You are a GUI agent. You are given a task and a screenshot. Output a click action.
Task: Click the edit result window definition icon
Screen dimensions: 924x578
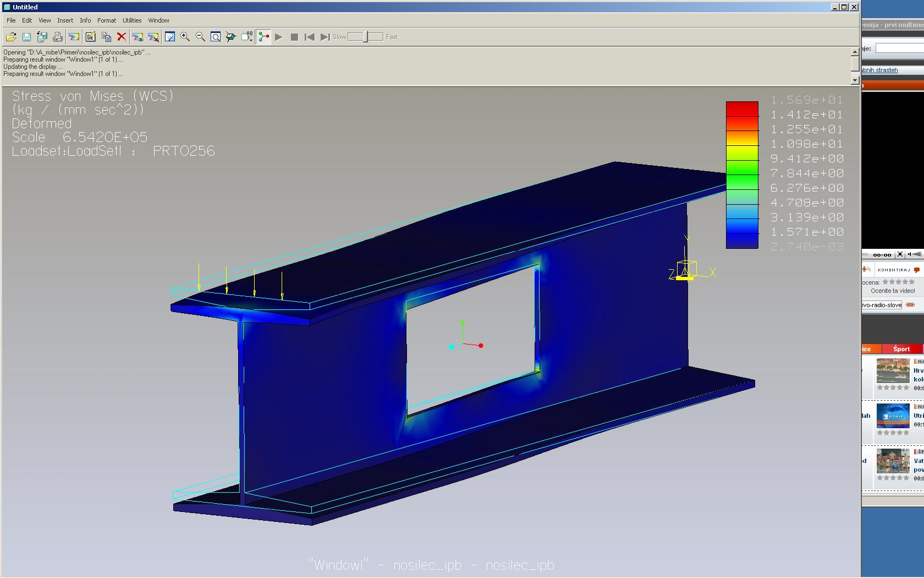[90, 37]
